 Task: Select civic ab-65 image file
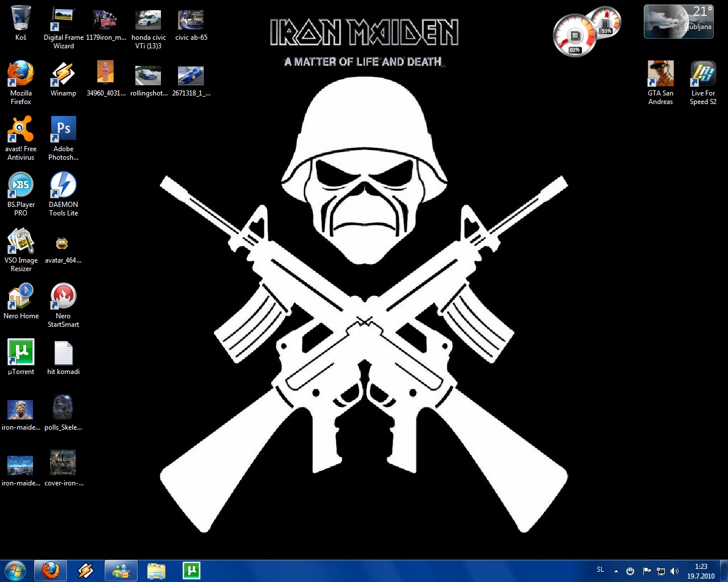coord(191,23)
